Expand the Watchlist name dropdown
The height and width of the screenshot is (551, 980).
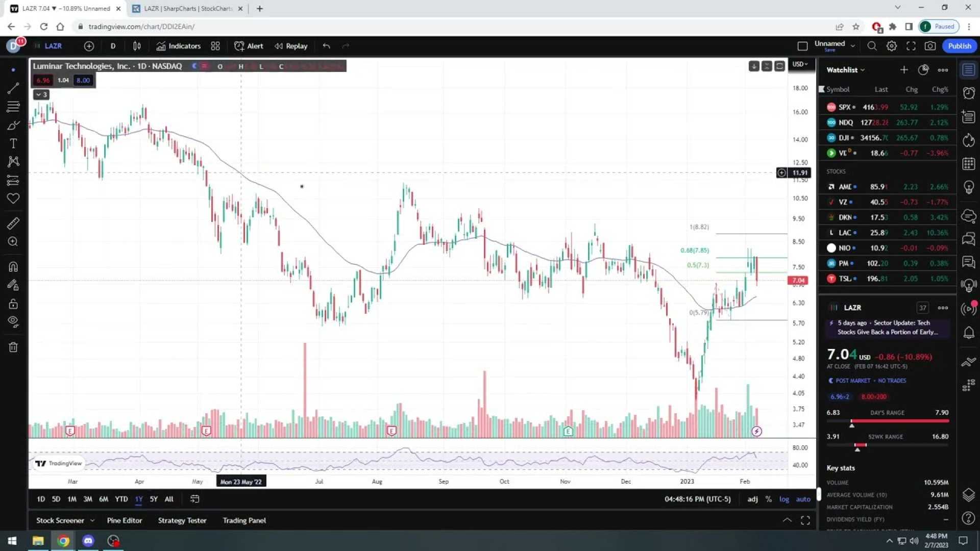846,70
